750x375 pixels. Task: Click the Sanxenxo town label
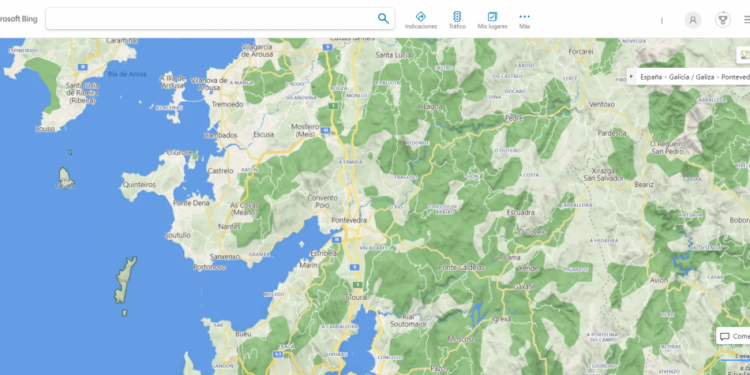coord(224,256)
